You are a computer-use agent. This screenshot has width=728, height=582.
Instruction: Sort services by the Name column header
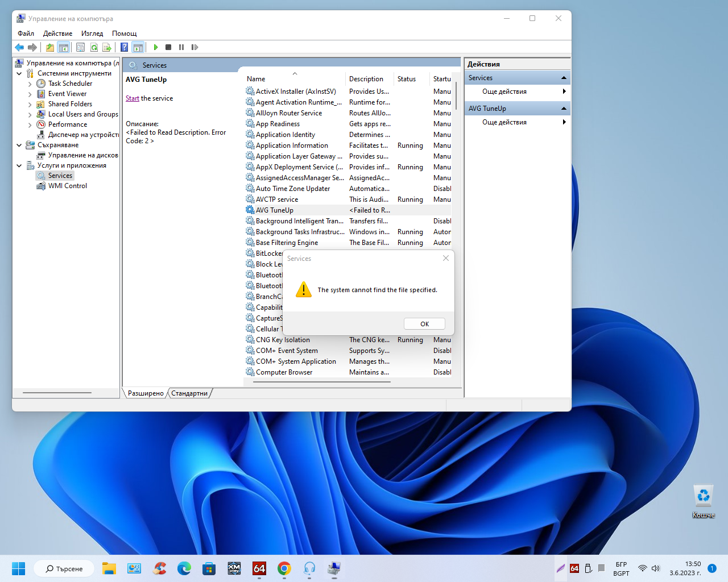pos(295,79)
